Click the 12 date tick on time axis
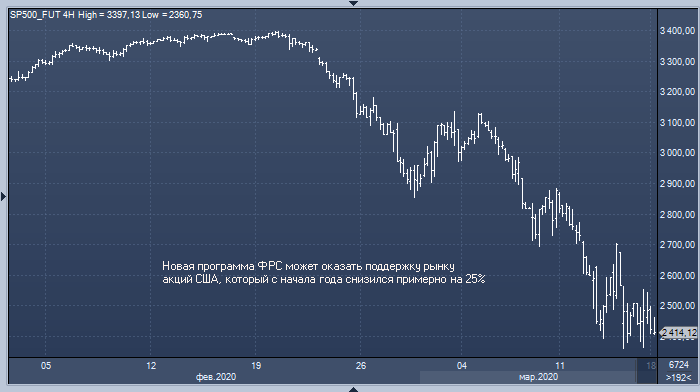The image size is (700, 392). pos(151,366)
